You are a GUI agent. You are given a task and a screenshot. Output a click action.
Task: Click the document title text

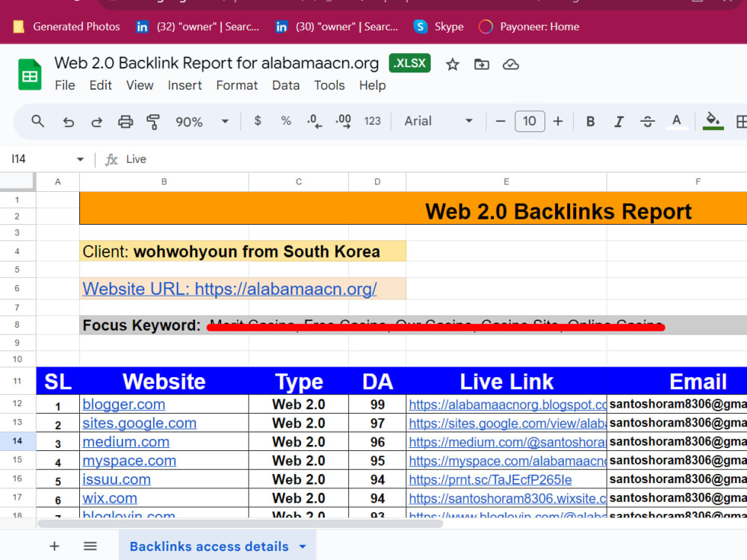[x=217, y=63]
